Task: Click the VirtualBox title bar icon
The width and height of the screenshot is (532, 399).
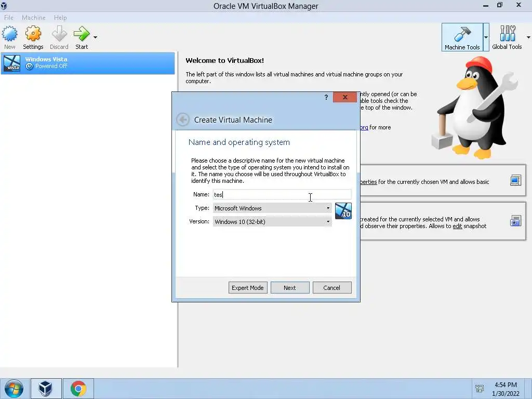Action: pos(4,6)
